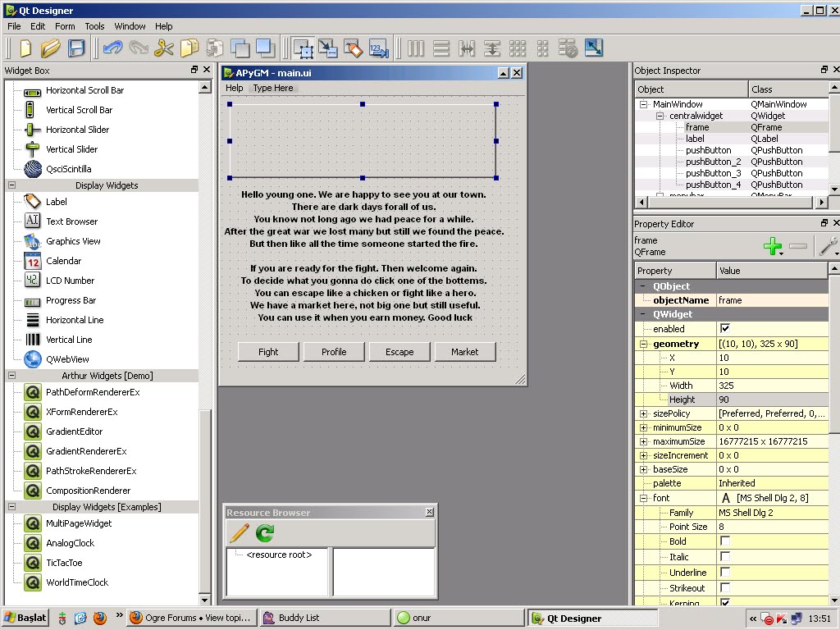
Task: Click the Open Form folder icon
Action: coord(50,48)
